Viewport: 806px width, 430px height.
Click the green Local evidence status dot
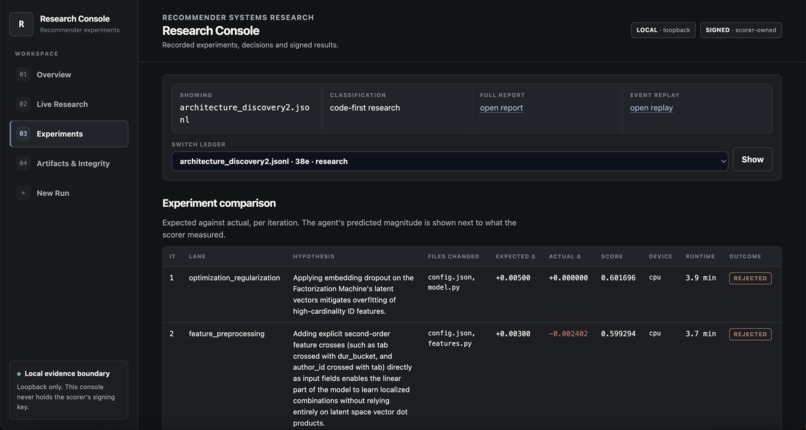point(19,374)
